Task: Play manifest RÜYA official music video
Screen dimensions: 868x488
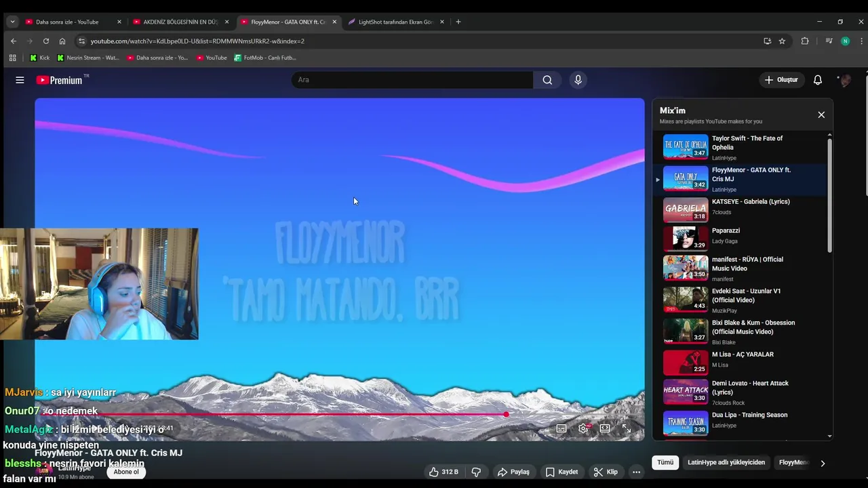Action: 740,268
